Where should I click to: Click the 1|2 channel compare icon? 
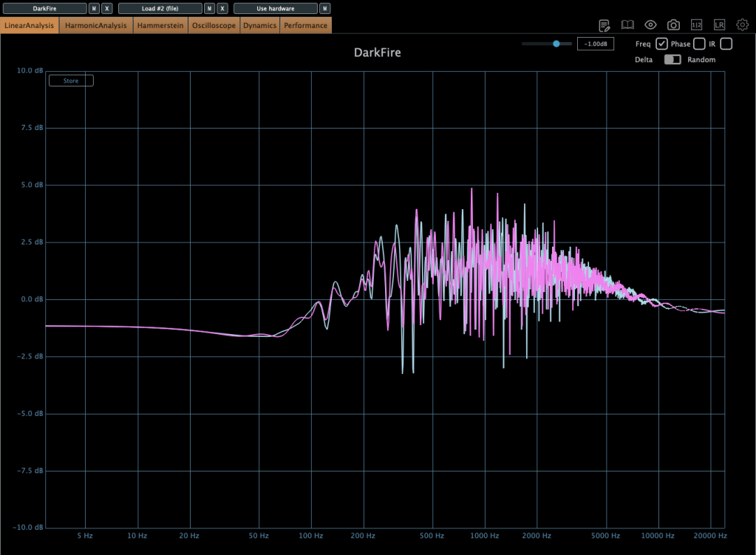click(x=696, y=25)
